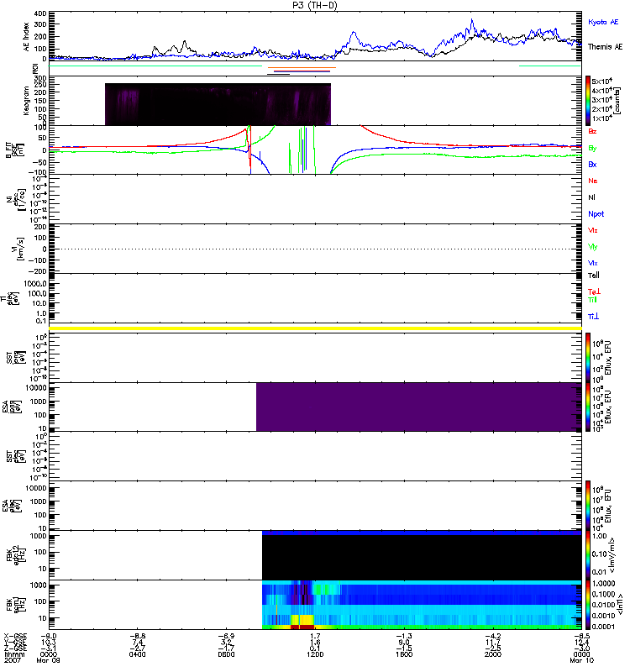
Task: Click the 1200 time tick label
Action: coord(315,654)
